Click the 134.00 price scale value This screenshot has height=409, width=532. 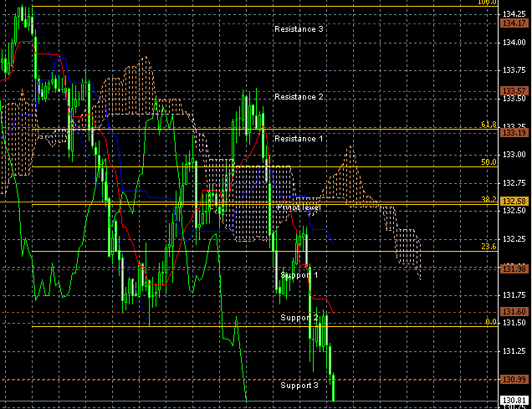pyautogui.click(x=514, y=43)
